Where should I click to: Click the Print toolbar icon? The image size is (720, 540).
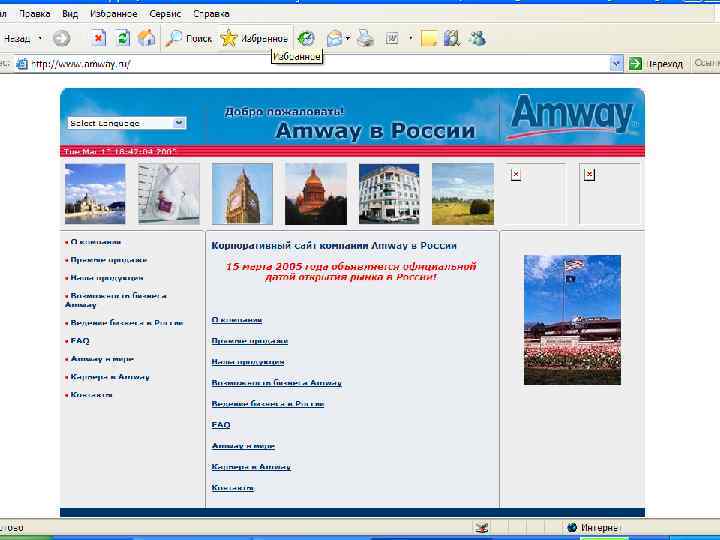point(366,39)
